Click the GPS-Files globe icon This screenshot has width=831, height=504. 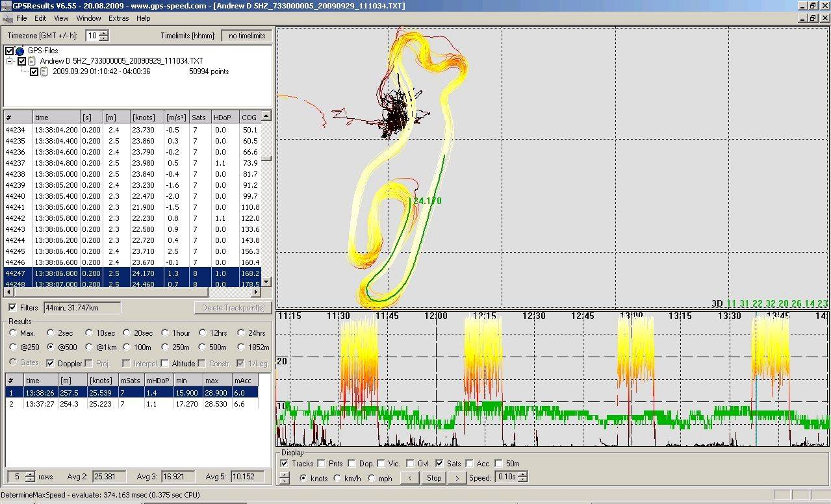[x=19, y=51]
